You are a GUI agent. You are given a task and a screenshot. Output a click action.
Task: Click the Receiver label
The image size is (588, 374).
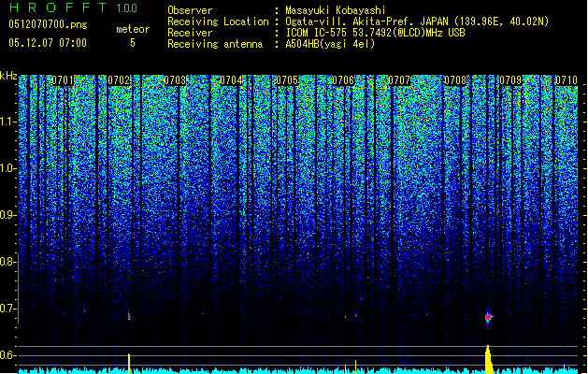[190, 33]
